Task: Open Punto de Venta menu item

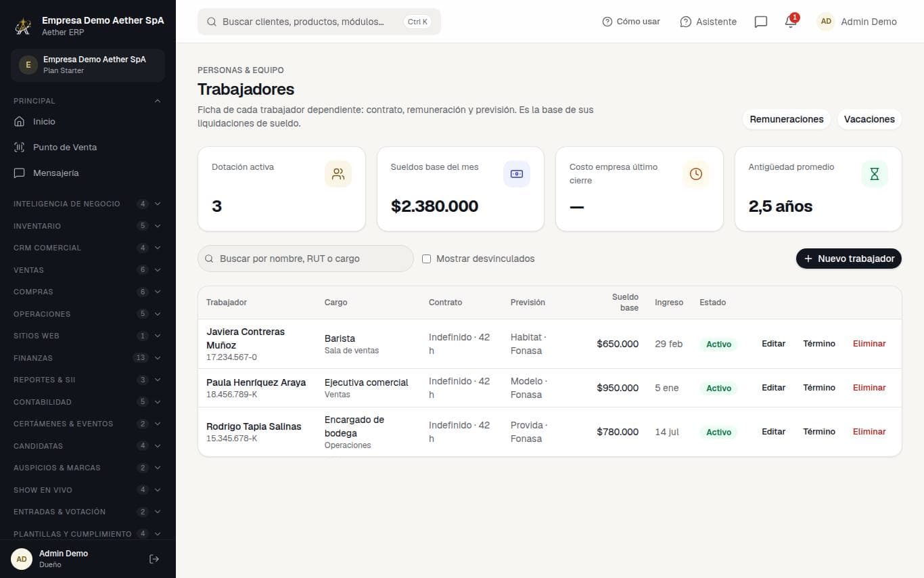Action: click(88, 148)
